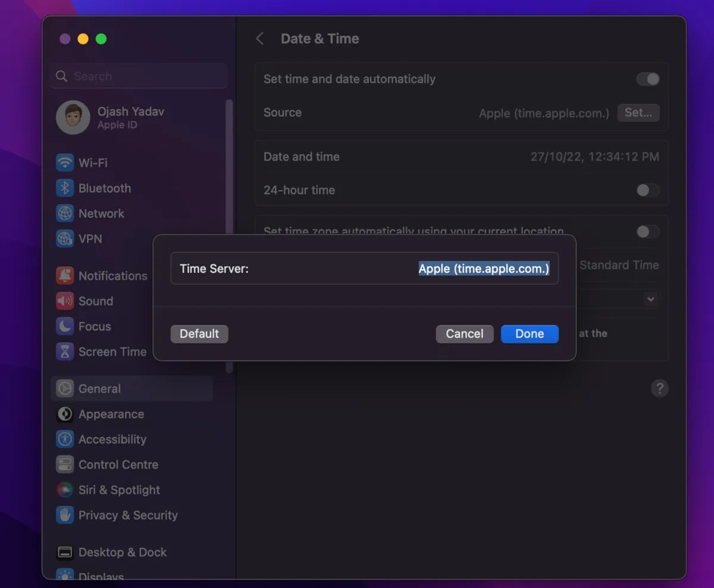Viewport: 714px width, 588px height.
Task: Click the yellow minimize window button
Action: (x=83, y=39)
